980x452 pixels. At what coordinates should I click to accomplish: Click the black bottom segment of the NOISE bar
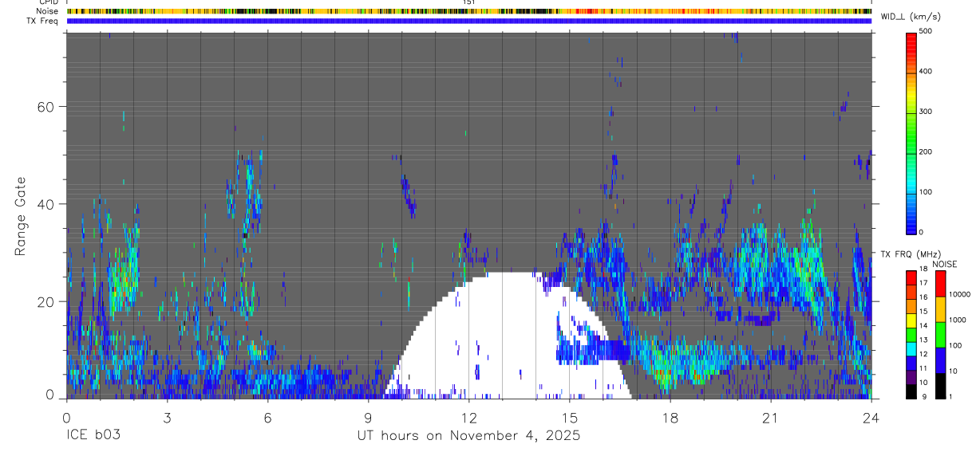(939, 385)
